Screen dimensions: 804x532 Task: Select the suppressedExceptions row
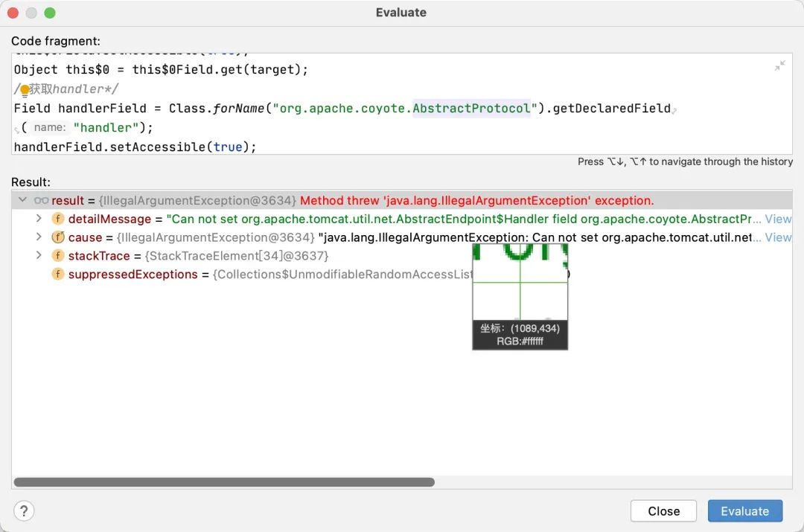[x=401, y=275]
